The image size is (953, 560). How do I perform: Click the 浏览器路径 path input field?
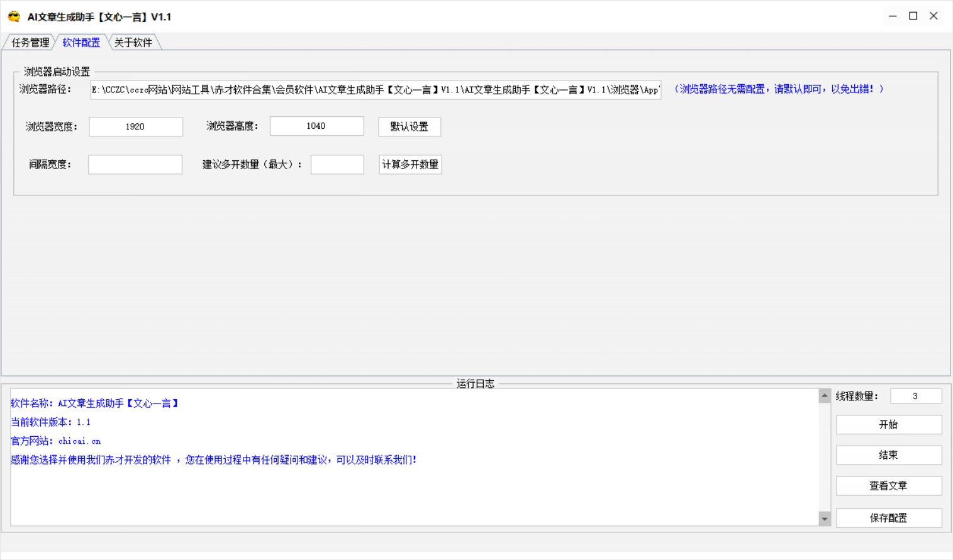coord(376,90)
